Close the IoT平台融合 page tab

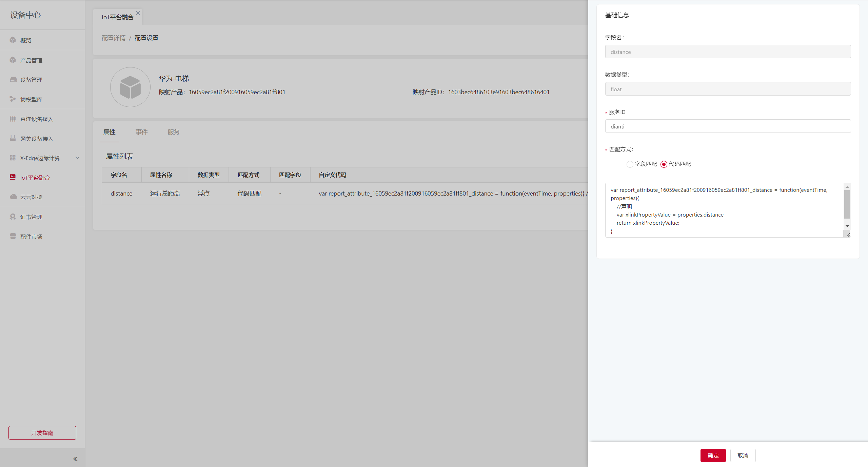138,13
